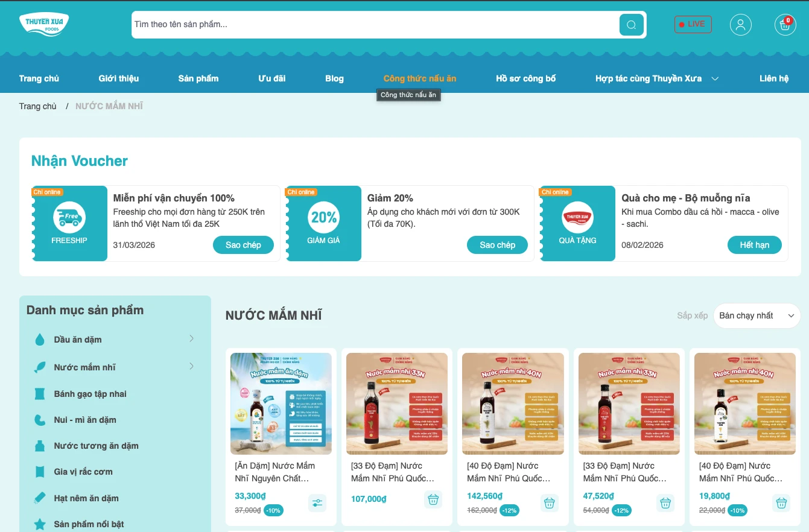Open the Sản phẩm menu item

pos(198,78)
